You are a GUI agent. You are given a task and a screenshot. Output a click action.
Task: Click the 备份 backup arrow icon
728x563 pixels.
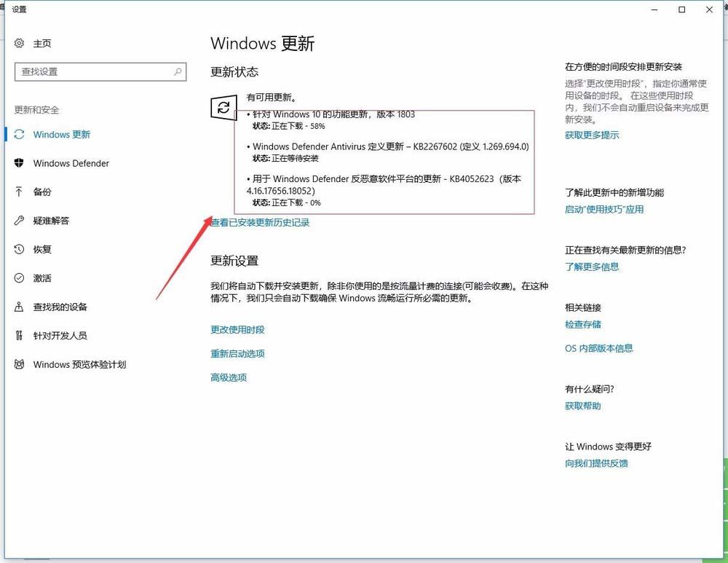(x=20, y=192)
